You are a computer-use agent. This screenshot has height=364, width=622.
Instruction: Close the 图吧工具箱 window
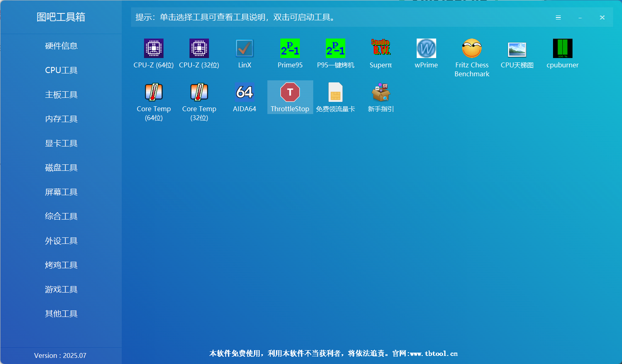pyautogui.click(x=602, y=17)
